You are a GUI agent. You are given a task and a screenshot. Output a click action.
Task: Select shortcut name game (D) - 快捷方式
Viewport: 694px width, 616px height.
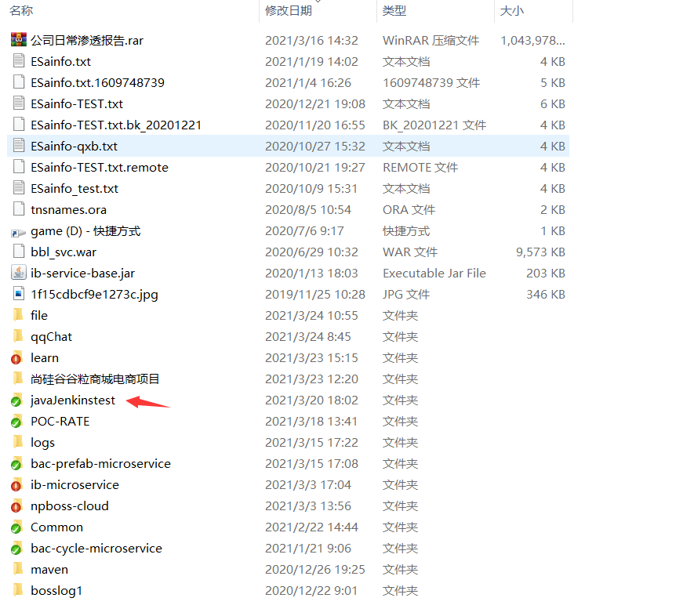pos(85,231)
